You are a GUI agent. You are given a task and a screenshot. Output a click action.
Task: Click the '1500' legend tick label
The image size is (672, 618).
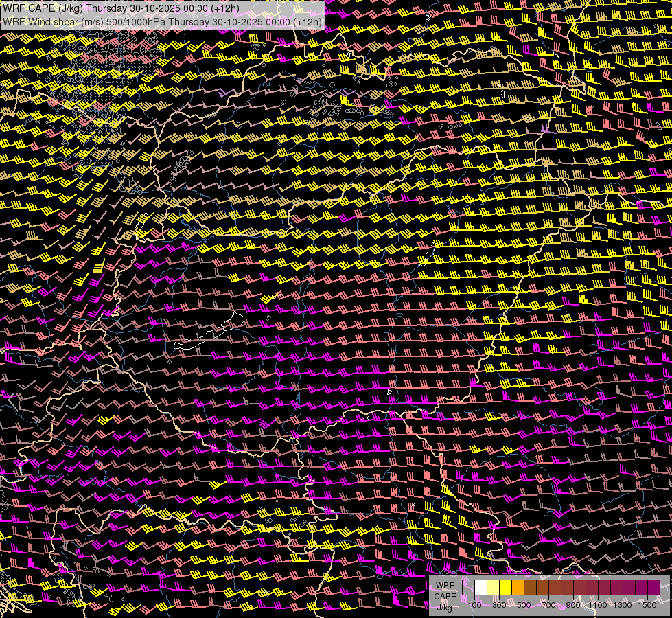coord(647,605)
